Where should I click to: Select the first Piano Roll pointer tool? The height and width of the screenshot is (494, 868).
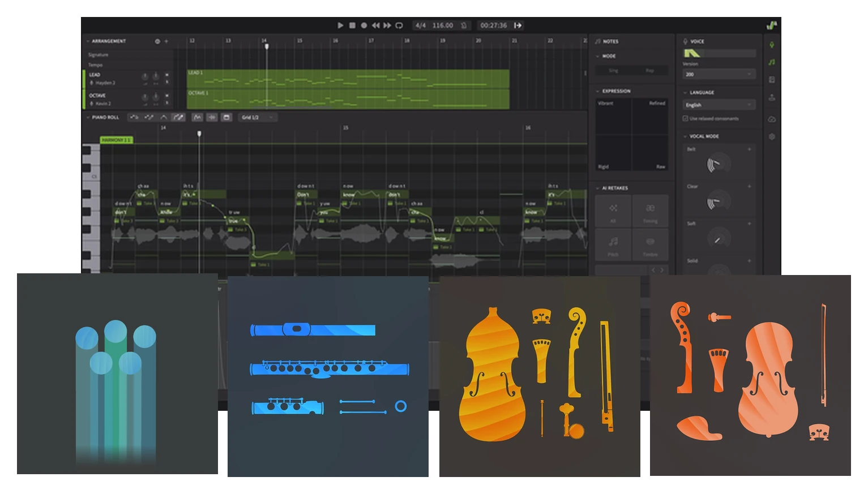click(134, 117)
